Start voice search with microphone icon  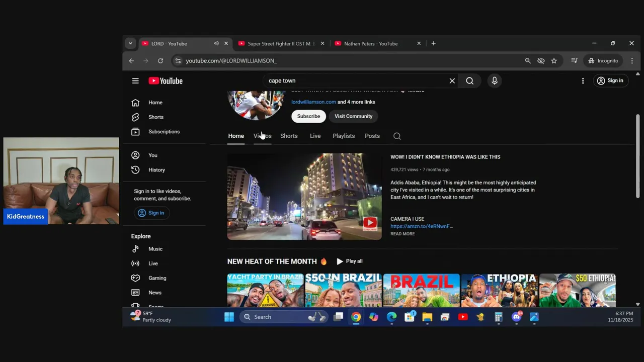tap(495, 81)
